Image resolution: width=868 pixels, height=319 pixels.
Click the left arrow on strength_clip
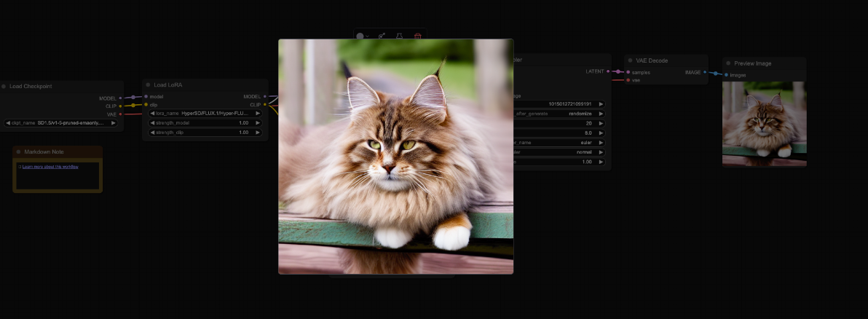point(152,133)
